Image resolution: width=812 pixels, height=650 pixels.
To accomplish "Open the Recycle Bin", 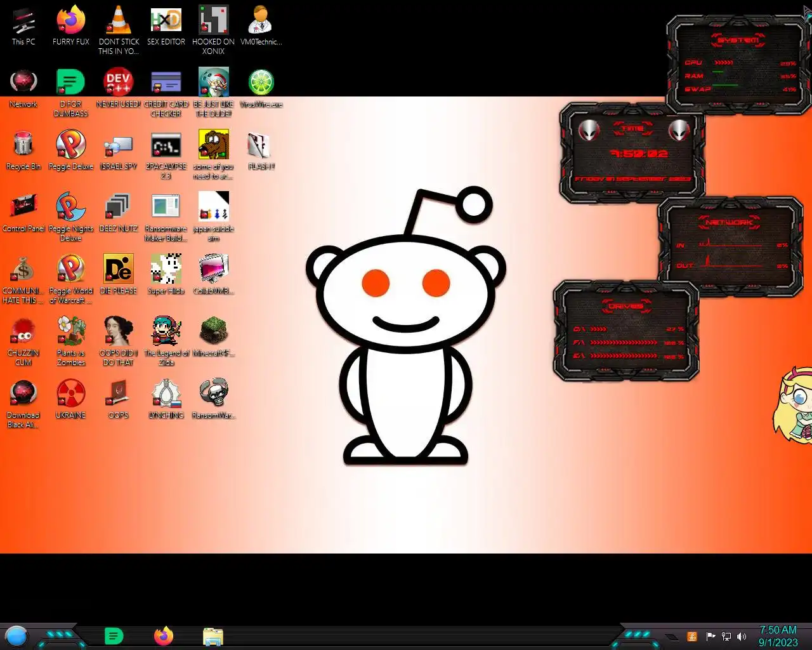I will pos(23,150).
